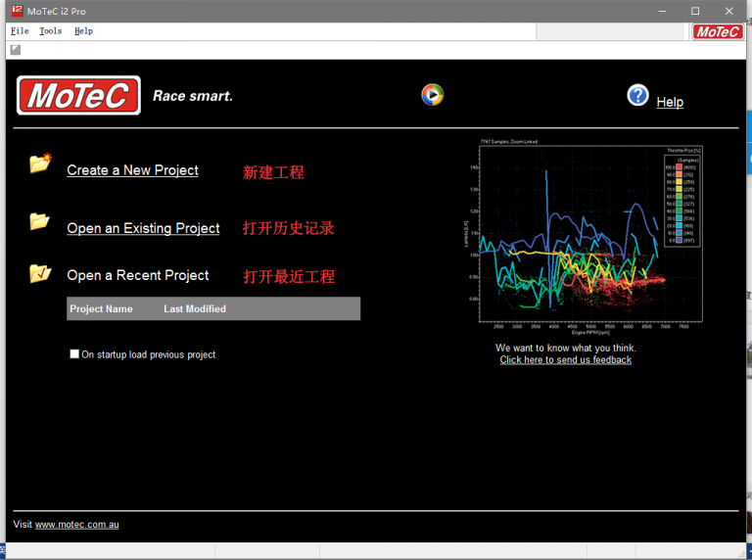Enable On startup load previous project checkbox

click(x=74, y=353)
